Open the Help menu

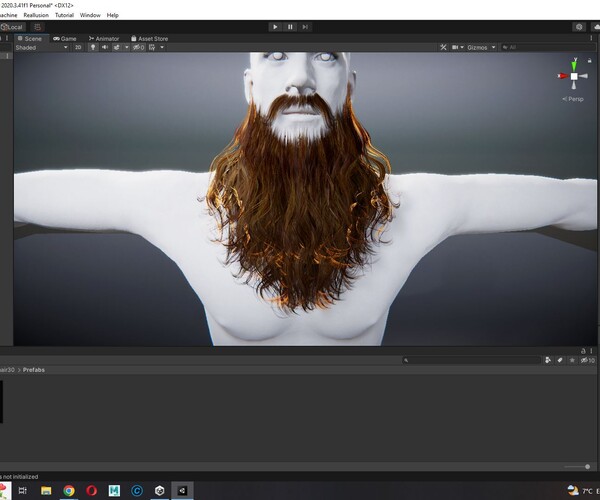pyautogui.click(x=112, y=15)
